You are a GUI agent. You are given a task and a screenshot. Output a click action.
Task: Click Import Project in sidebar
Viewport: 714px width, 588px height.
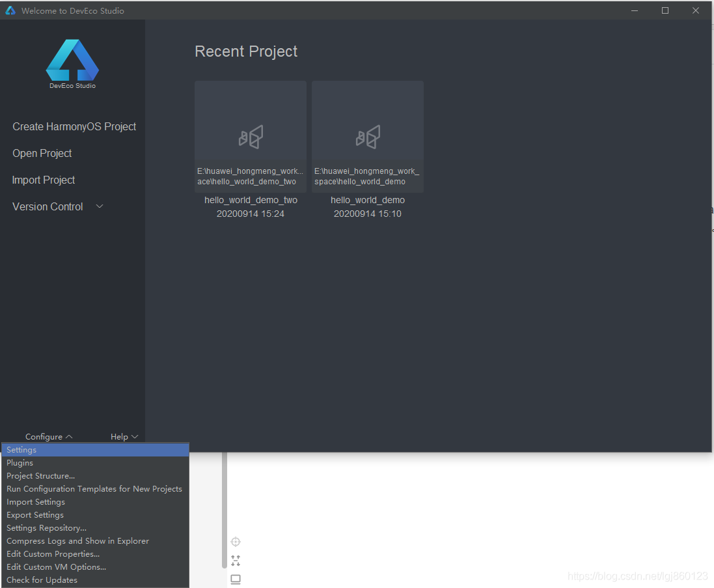tap(43, 180)
